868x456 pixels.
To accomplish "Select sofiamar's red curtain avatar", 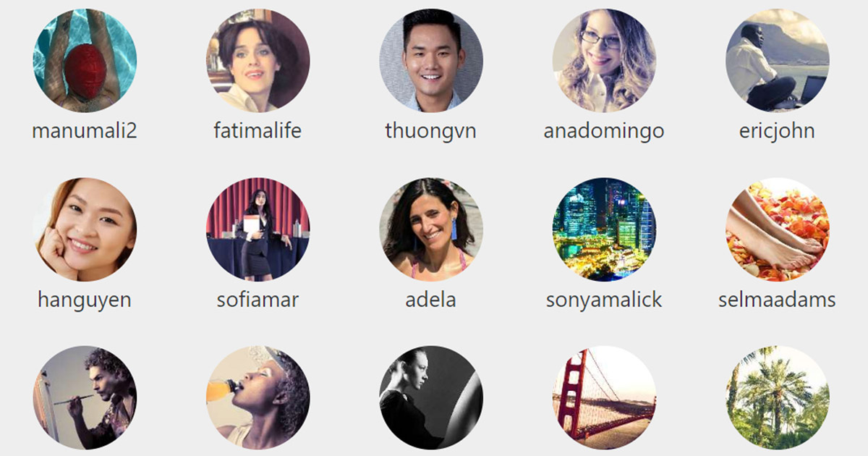I will [x=258, y=229].
